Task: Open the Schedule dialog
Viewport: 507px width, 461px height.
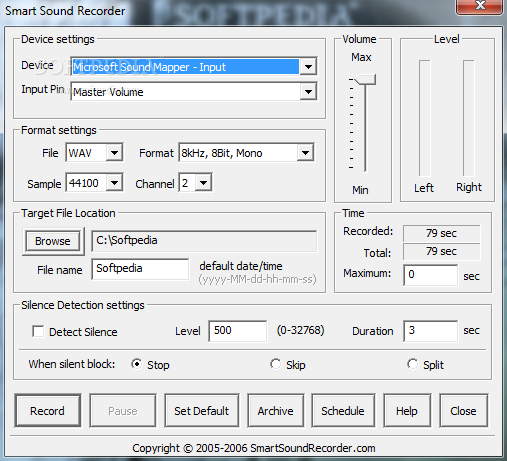Action: coord(343,411)
